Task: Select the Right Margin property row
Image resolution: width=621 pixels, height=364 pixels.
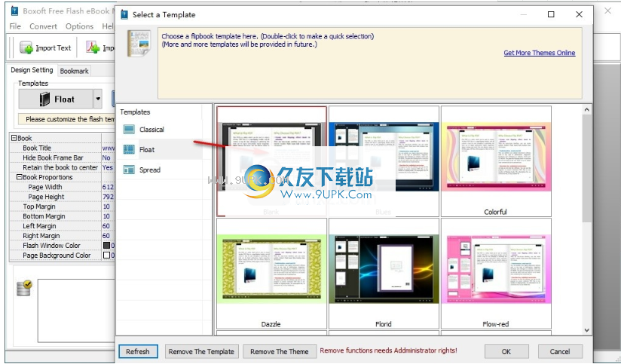Action: (63, 236)
